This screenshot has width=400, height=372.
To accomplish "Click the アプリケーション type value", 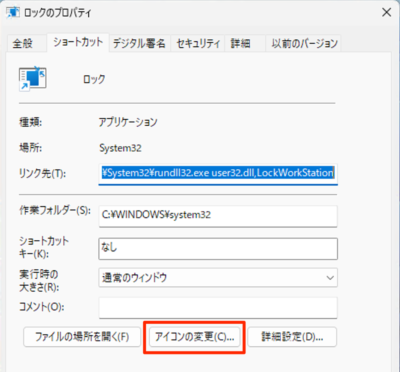I will [128, 122].
